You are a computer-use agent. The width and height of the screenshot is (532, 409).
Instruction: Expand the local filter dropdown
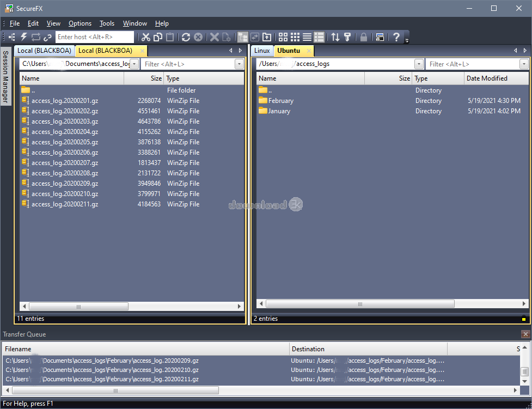point(239,64)
